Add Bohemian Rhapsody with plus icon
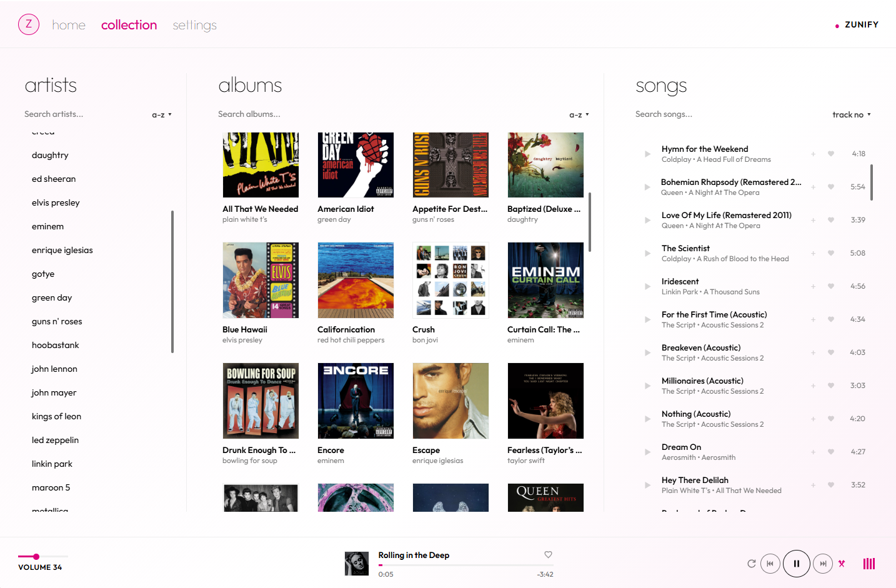 click(x=813, y=187)
